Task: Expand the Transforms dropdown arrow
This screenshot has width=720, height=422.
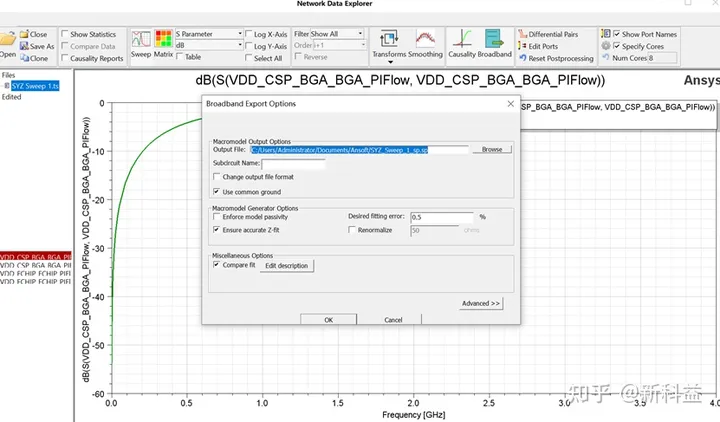Action: pos(390,62)
